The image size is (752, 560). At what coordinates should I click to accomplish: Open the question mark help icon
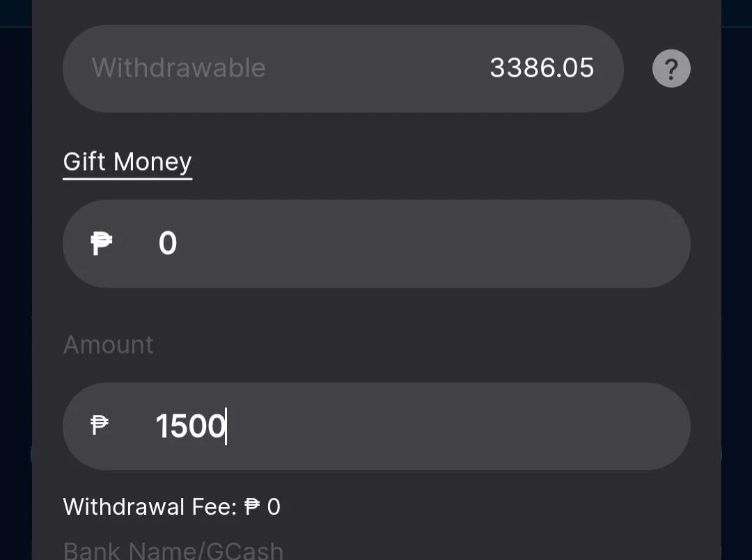click(x=671, y=68)
